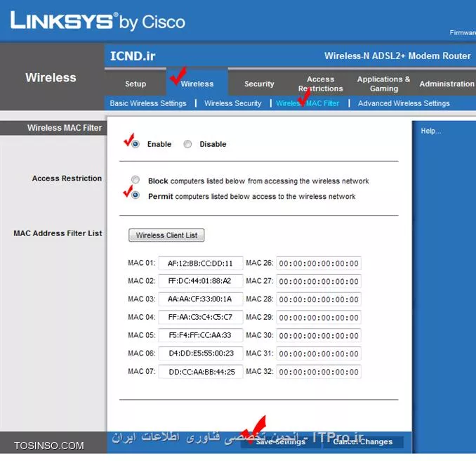This screenshot has height=461, width=476.
Task: Click the MAC 26 address field
Action: click(319, 263)
